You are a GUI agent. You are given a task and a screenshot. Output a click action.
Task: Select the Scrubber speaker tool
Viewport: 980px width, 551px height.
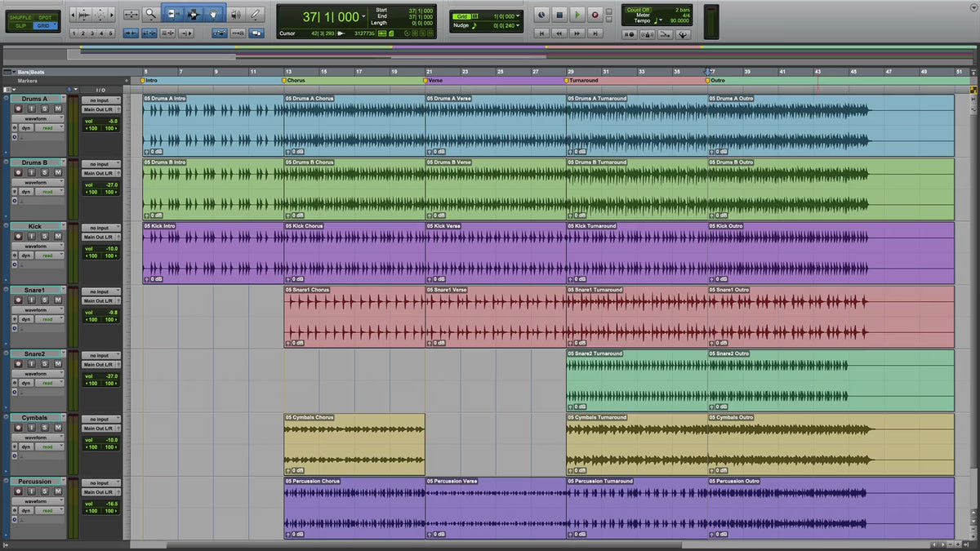coord(235,14)
